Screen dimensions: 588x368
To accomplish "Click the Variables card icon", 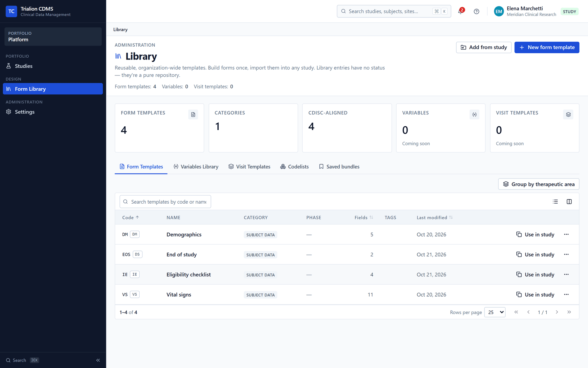I will coord(474,114).
